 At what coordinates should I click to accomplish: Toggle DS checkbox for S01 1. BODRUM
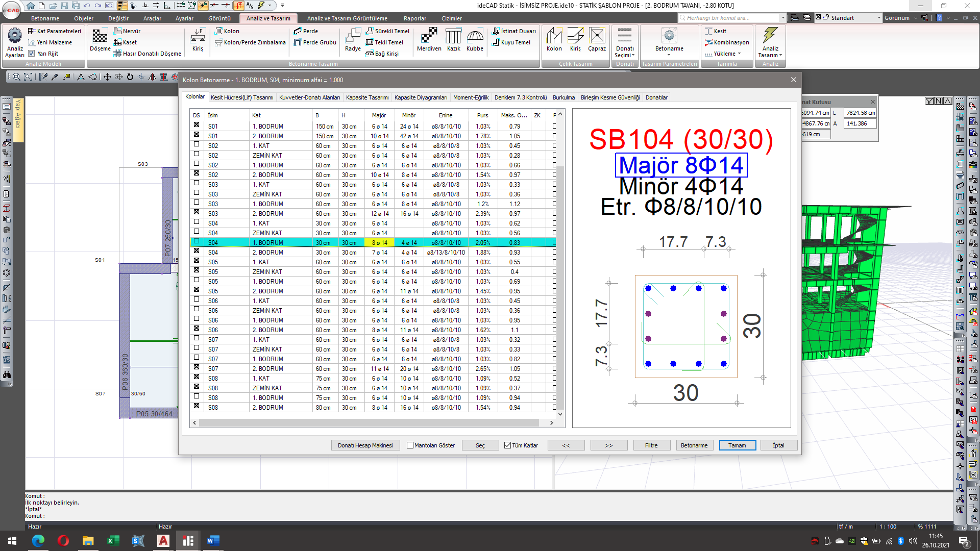(197, 124)
